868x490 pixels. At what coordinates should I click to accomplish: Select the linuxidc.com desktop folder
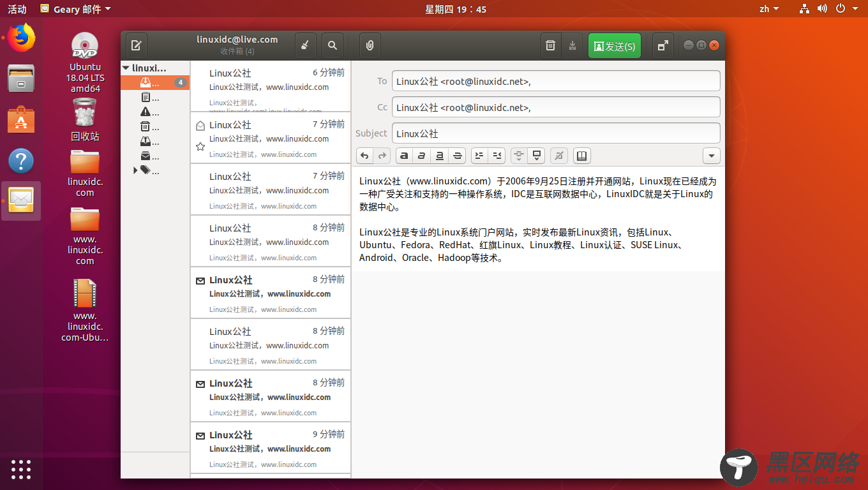(85, 174)
